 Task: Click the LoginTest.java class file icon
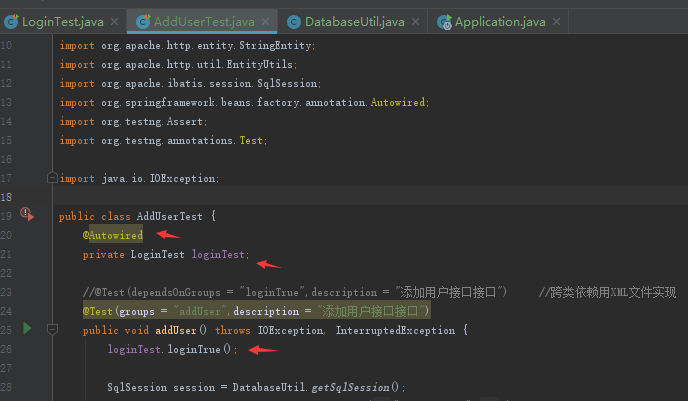[x=11, y=21]
